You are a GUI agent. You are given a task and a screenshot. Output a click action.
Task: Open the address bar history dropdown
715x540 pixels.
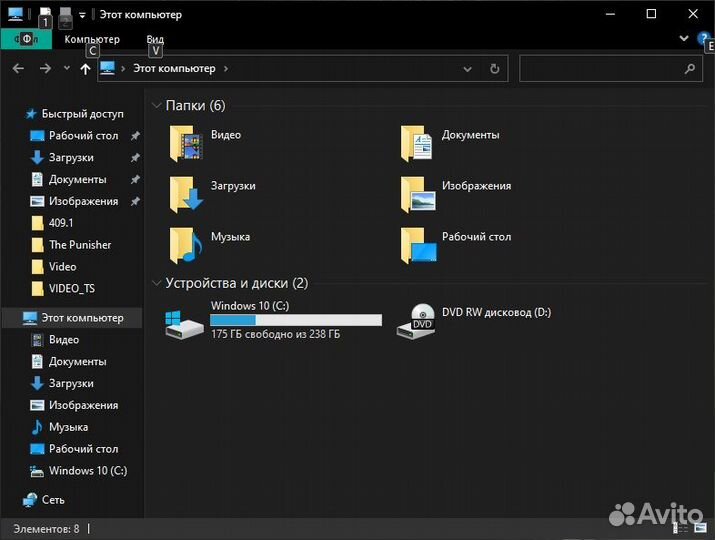(x=467, y=69)
